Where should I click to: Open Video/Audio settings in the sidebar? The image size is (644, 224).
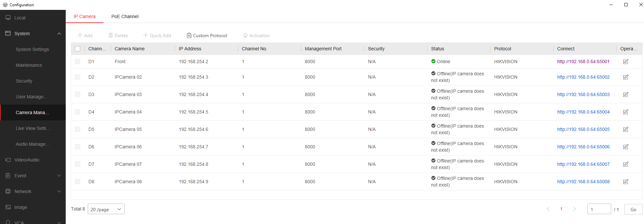(27, 160)
